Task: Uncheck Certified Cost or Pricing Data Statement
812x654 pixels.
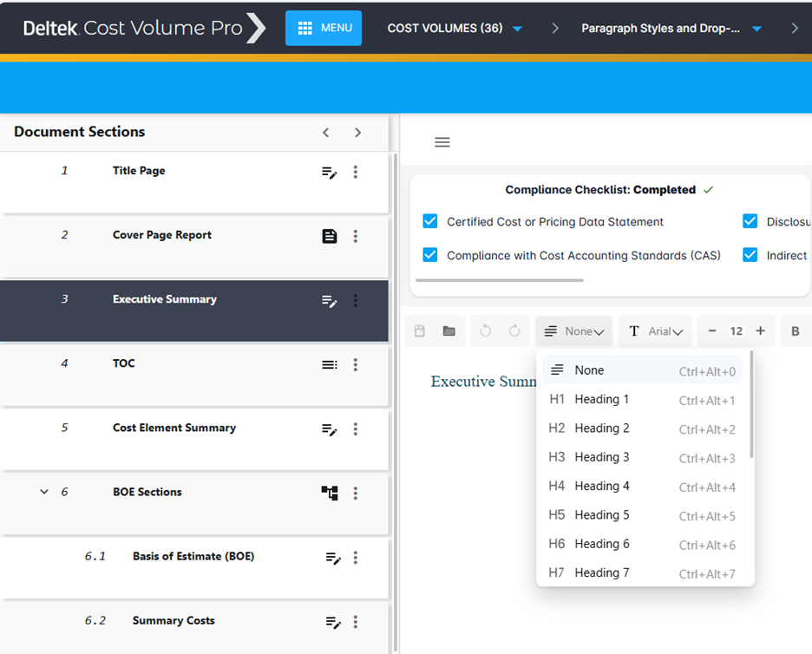Action: point(430,221)
